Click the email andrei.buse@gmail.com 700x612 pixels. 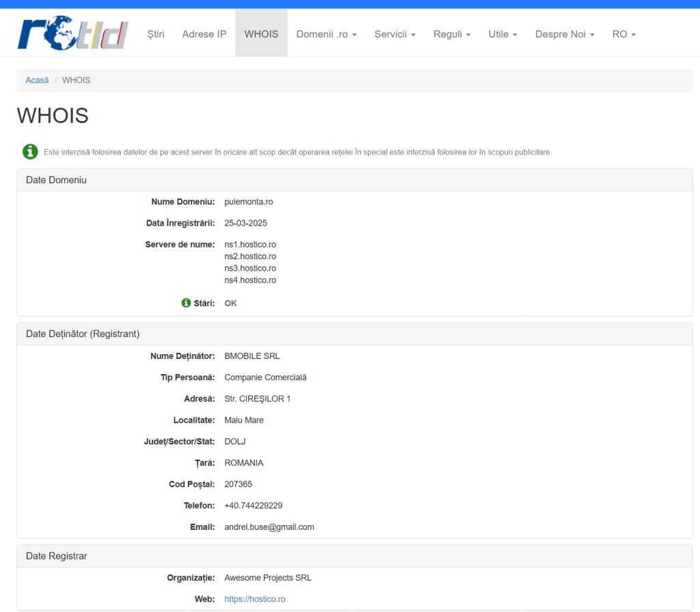pyautogui.click(x=269, y=527)
